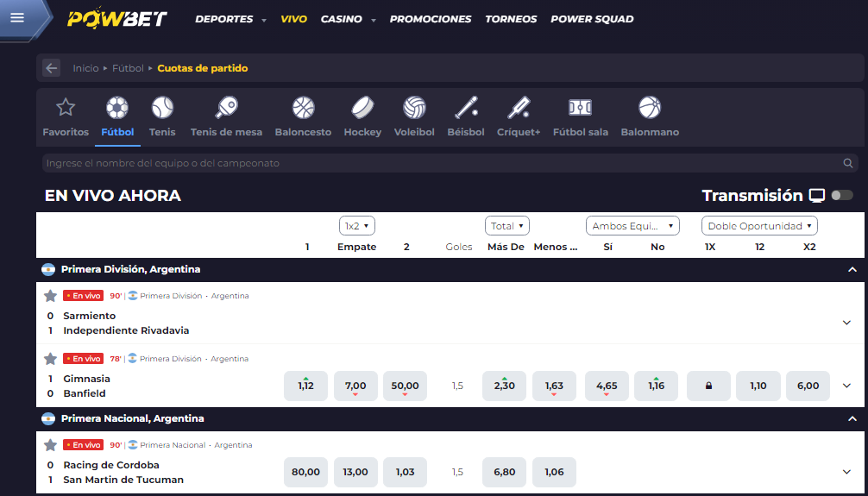Screen dimensions: 868x496
Task: Open the Críquet+ sport category
Action: pos(519,117)
